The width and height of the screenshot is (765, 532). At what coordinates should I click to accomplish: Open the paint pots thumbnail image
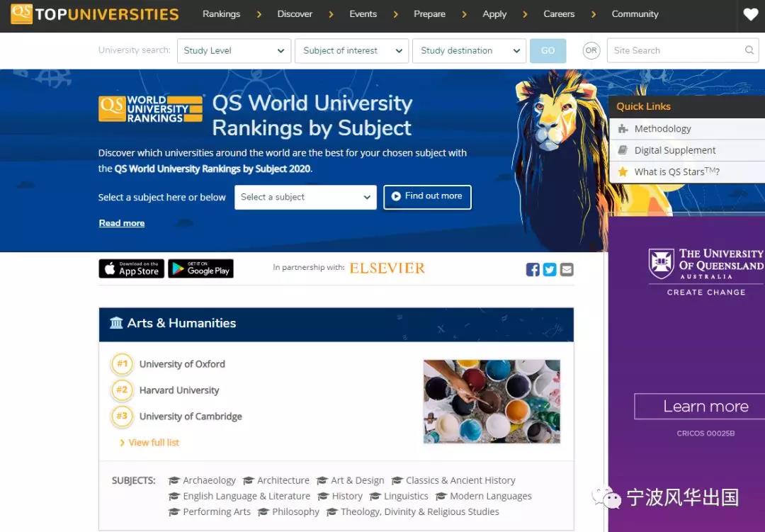[x=492, y=401]
